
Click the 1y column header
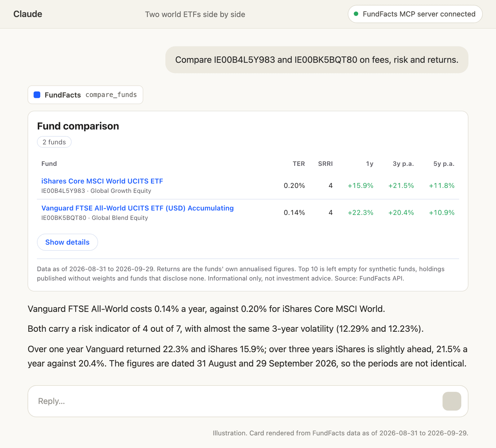(x=370, y=164)
